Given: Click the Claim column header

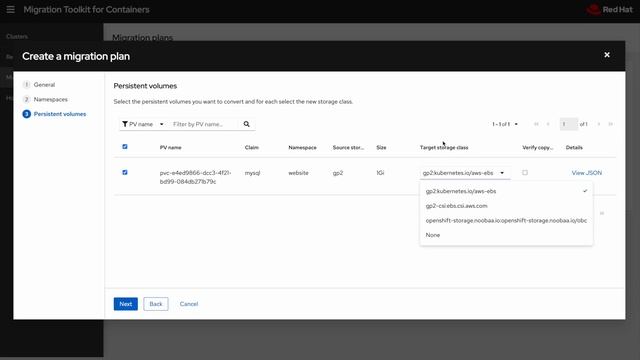Looking at the screenshot, I should coord(252,147).
